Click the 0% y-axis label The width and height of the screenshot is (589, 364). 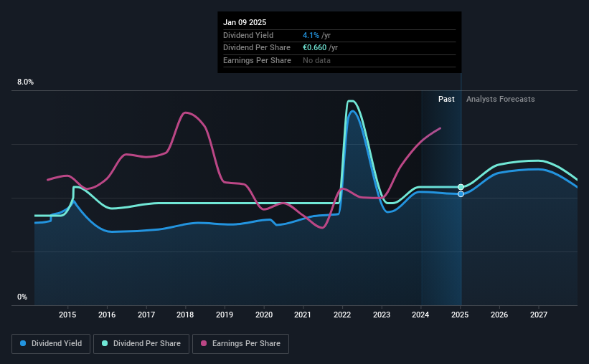tap(22, 297)
